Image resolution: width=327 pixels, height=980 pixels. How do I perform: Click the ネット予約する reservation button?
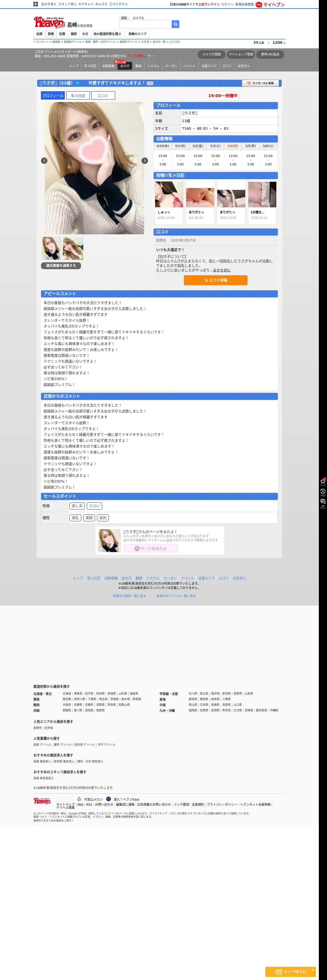291,972
